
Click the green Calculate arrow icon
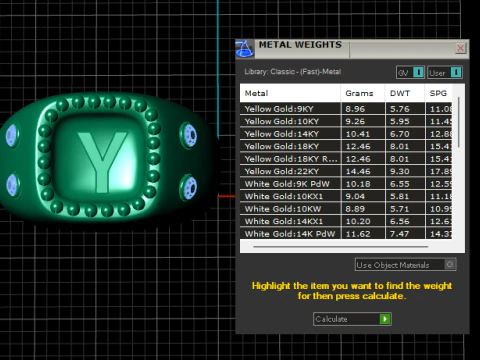[385, 319]
